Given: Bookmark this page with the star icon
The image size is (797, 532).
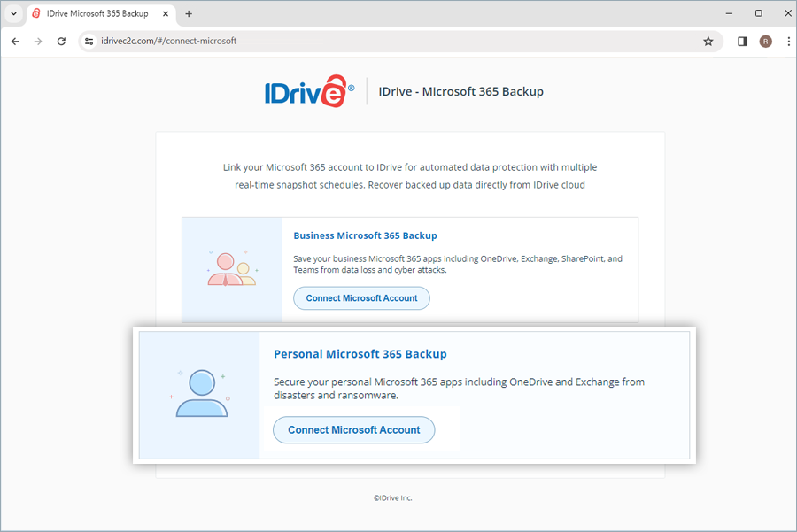Looking at the screenshot, I should [708, 41].
